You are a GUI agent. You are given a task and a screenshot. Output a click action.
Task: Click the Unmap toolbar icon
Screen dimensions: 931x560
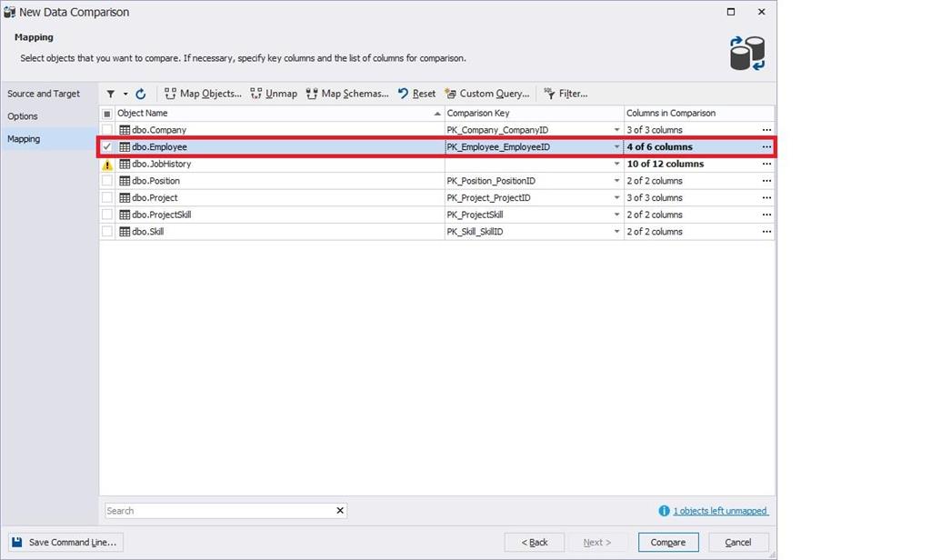[256, 93]
